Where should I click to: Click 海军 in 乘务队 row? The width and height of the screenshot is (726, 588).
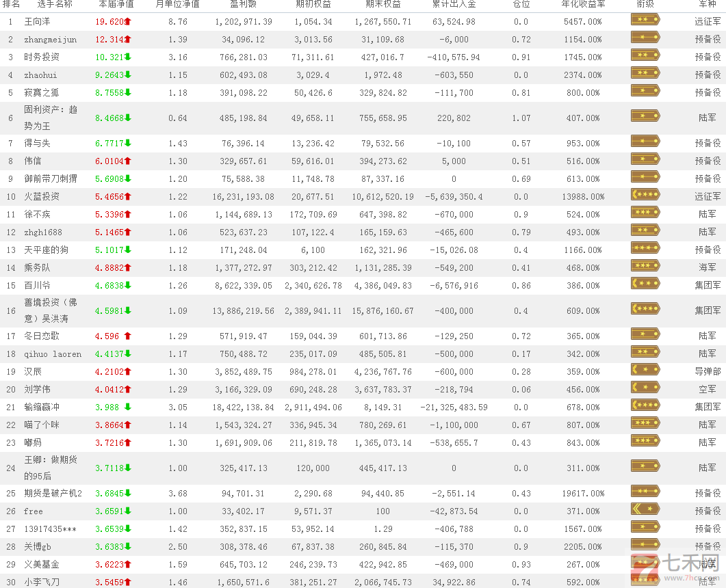[x=708, y=267]
